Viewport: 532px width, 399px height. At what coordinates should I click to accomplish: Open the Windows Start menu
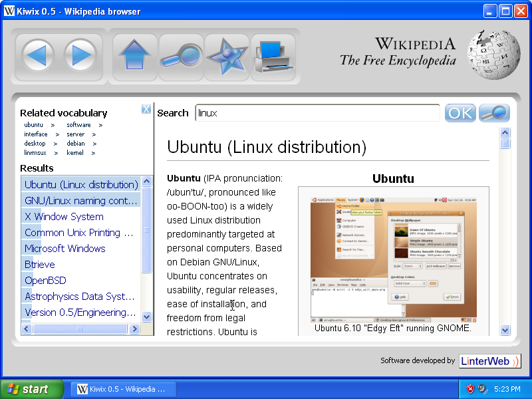tap(32, 389)
